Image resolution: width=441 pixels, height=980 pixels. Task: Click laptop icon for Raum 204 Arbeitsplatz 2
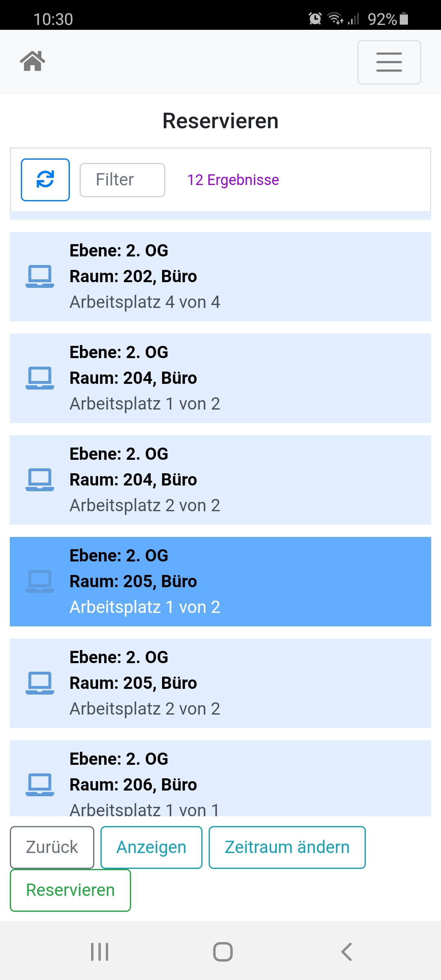(40, 480)
